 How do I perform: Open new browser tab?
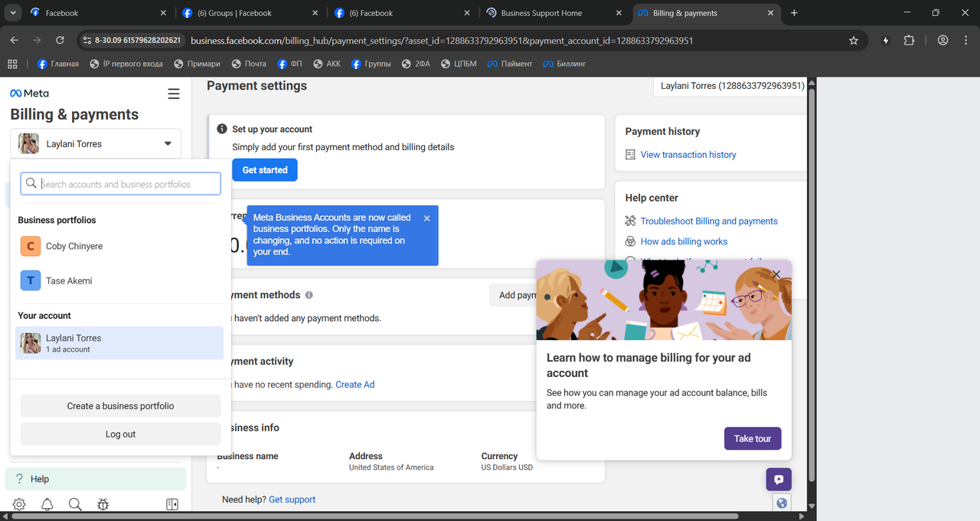tap(794, 13)
